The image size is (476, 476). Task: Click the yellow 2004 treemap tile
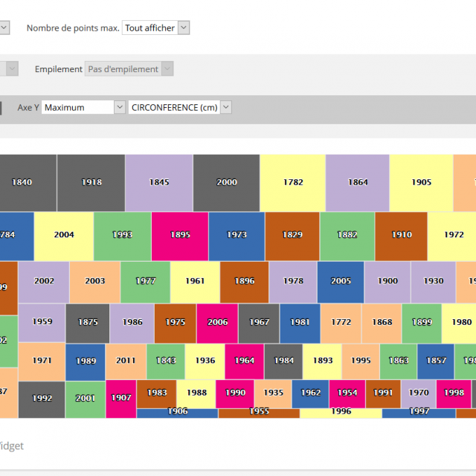tap(64, 235)
